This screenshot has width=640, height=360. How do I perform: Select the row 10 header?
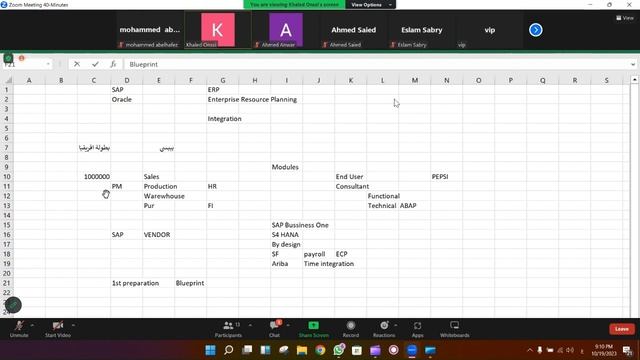(x=7, y=177)
